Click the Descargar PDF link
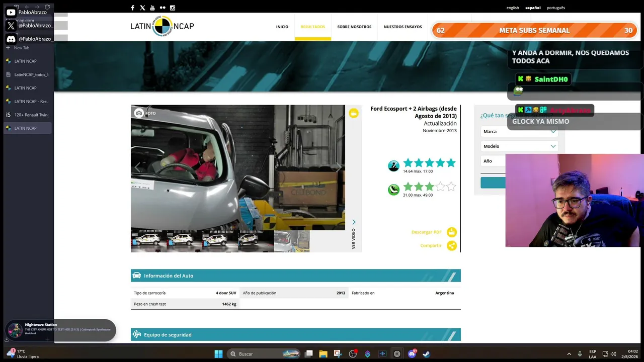This screenshot has height=362, width=644. tap(426, 232)
